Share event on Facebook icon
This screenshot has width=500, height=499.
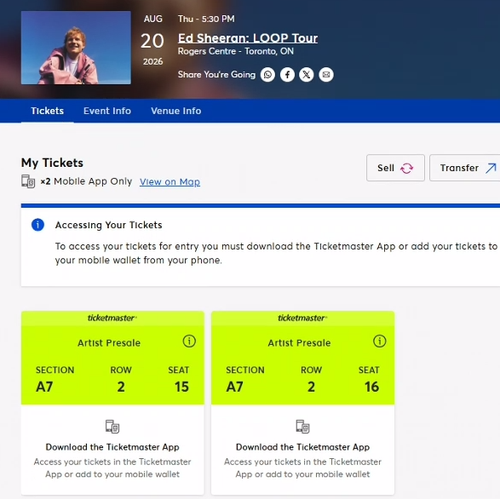[287, 75]
